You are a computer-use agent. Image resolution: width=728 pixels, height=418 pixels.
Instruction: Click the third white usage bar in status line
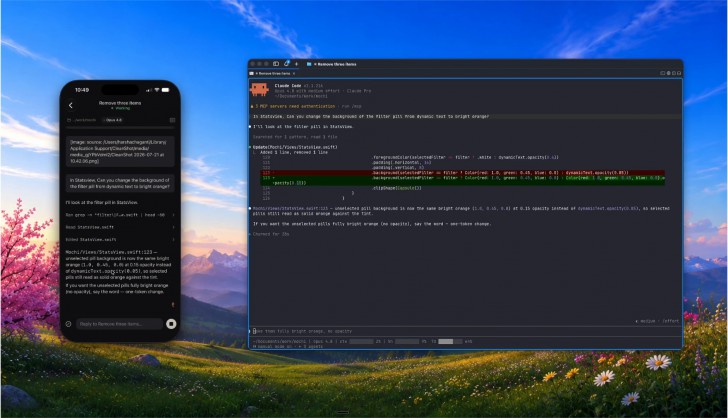tap(450, 341)
